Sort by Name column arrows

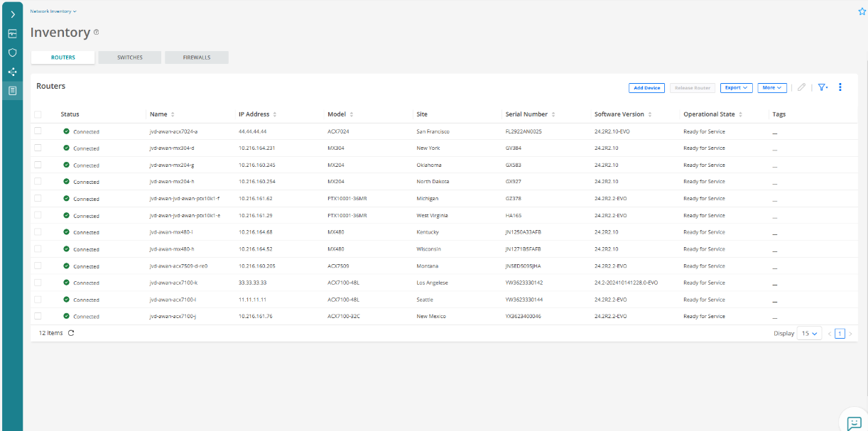coord(173,114)
